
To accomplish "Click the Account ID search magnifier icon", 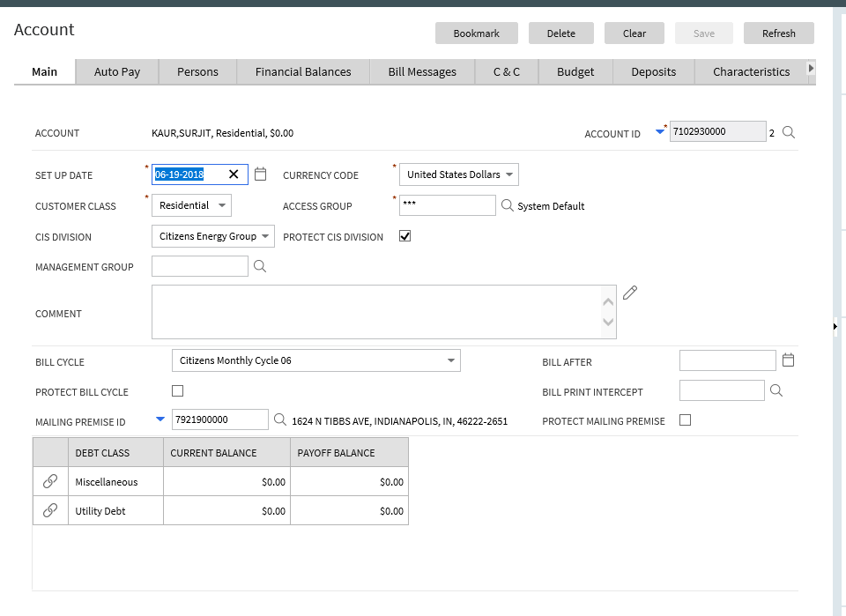I will (789, 132).
